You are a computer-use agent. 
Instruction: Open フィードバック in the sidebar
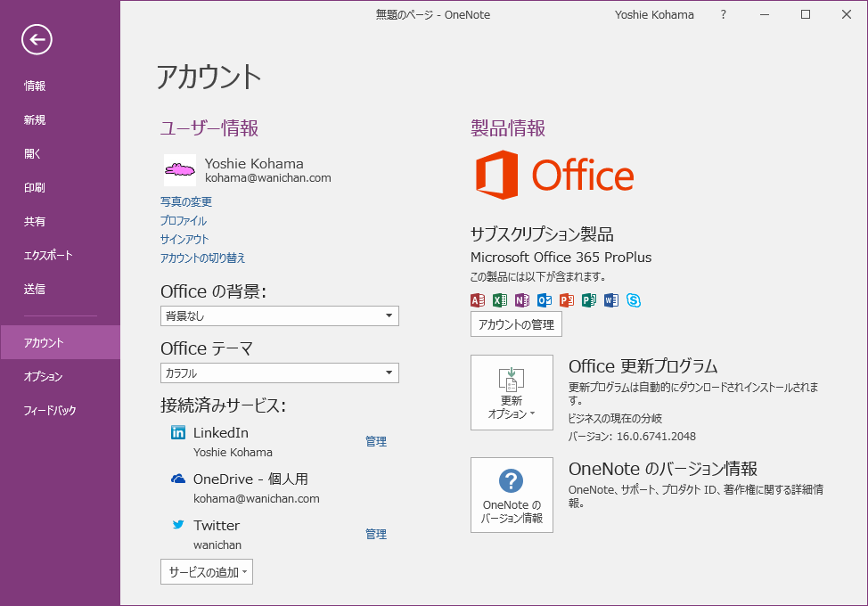click(x=60, y=410)
